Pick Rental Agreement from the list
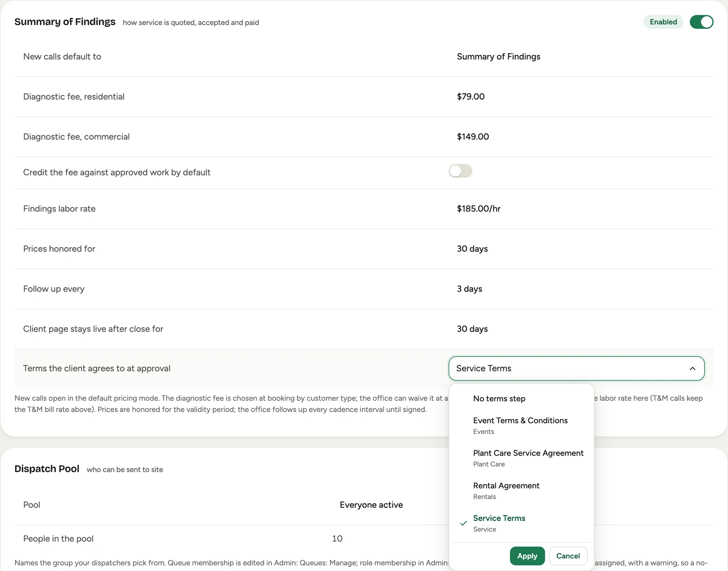728x571 pixels. click(522, 491)
